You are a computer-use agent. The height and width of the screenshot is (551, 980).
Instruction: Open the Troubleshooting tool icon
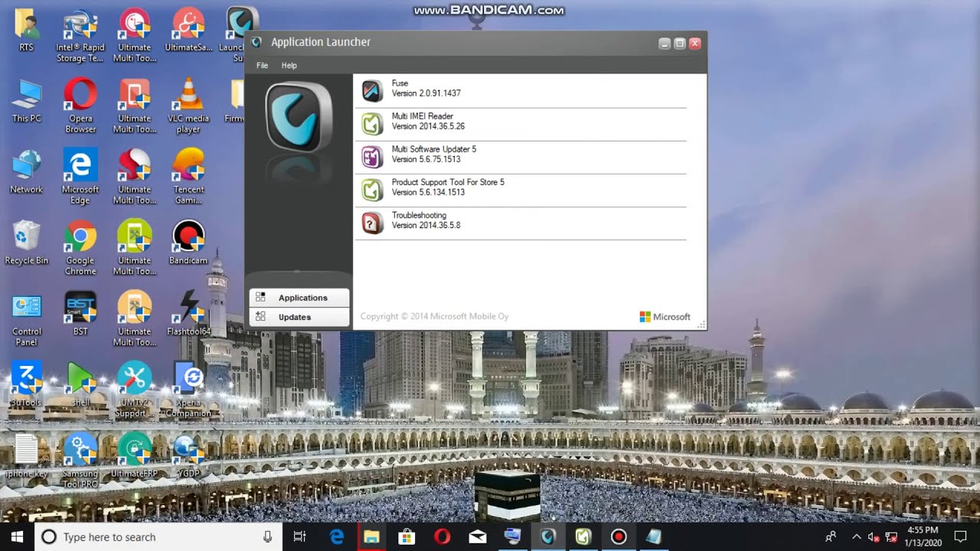pos(372,223)
